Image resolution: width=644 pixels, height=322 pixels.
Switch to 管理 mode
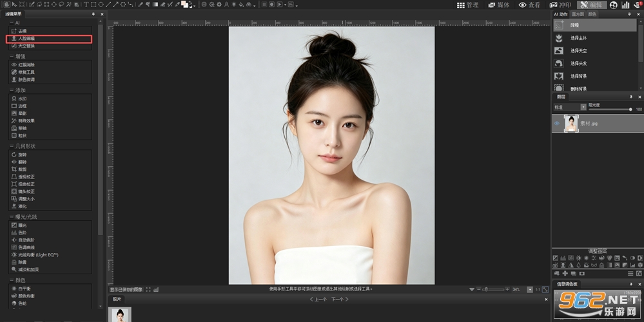pyautogui.click(x=468, y=5)
